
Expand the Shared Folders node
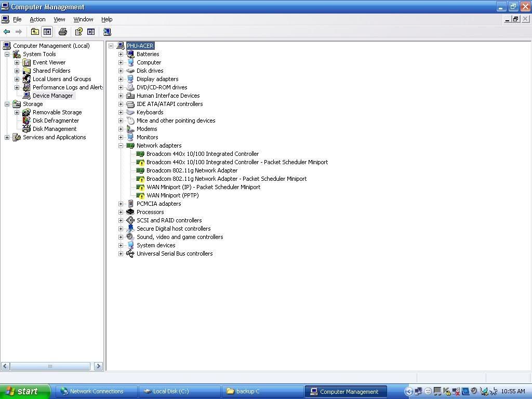[17, 71]
